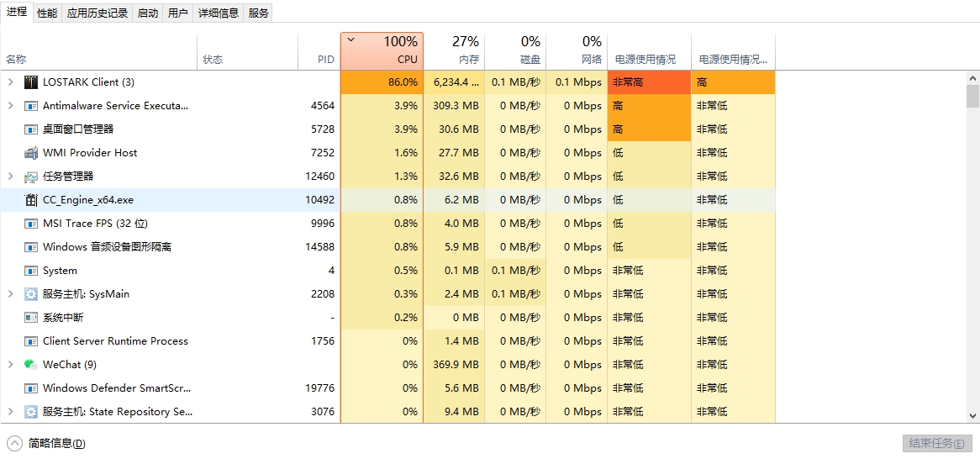The height and width of the screenshot is (464, 980).
Task: Select the 86.0% CPU cell
Action: coord(382,82)
